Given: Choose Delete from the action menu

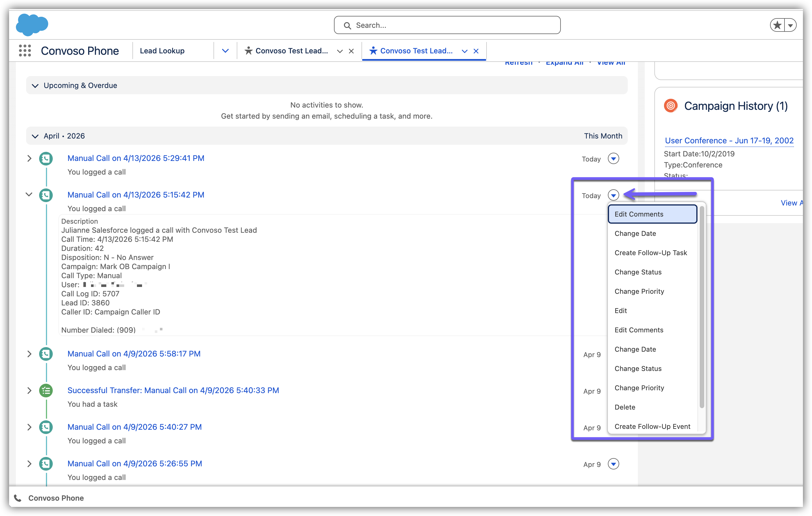Looking at the screenshot, I should 625,407.
